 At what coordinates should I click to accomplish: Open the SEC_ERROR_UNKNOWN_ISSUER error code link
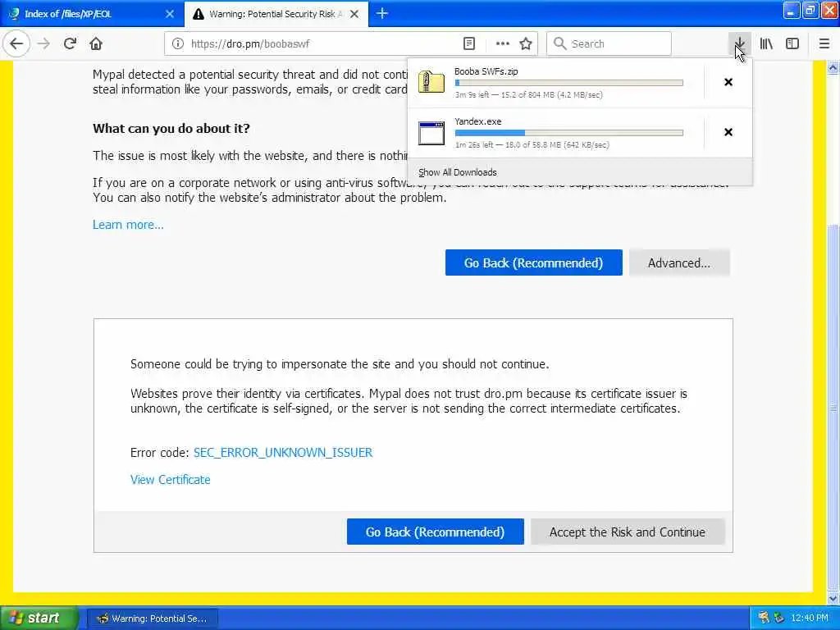pos(283,453)
